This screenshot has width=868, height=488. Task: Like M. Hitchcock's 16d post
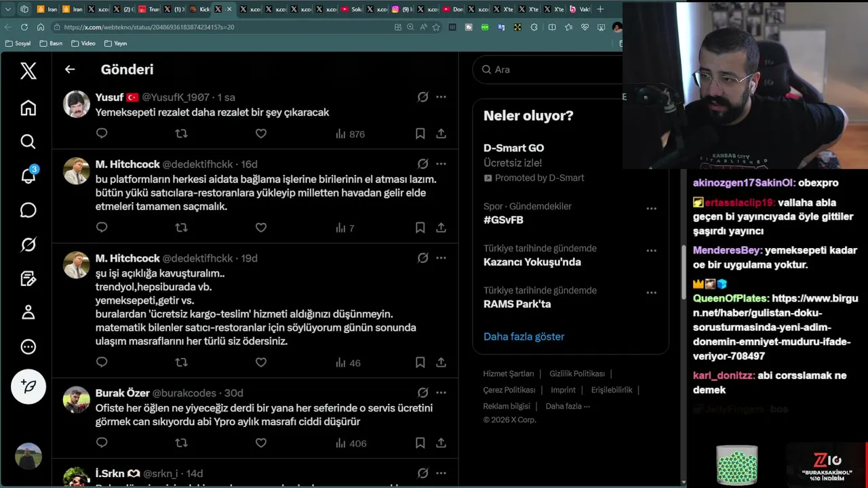point(261,228)
